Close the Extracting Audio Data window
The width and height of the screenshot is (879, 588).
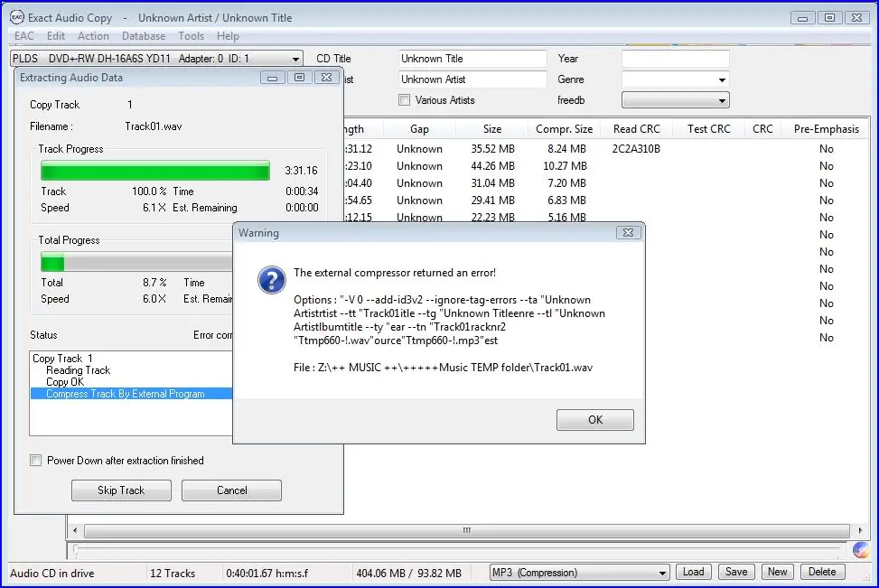pyautogui.click(x=326, y=78)
